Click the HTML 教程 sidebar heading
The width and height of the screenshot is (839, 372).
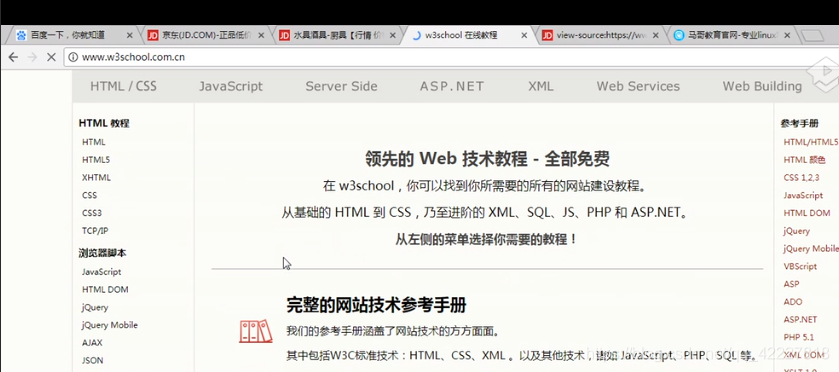[x=104, y=123]
